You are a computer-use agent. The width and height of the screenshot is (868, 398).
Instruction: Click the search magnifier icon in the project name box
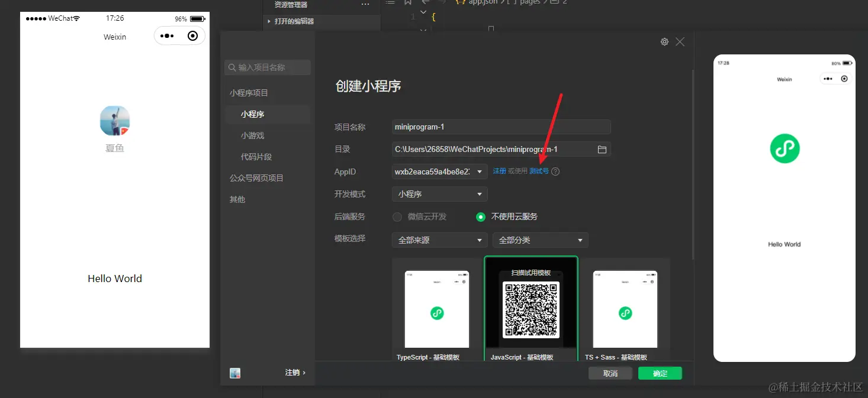[x=233, y=67]
